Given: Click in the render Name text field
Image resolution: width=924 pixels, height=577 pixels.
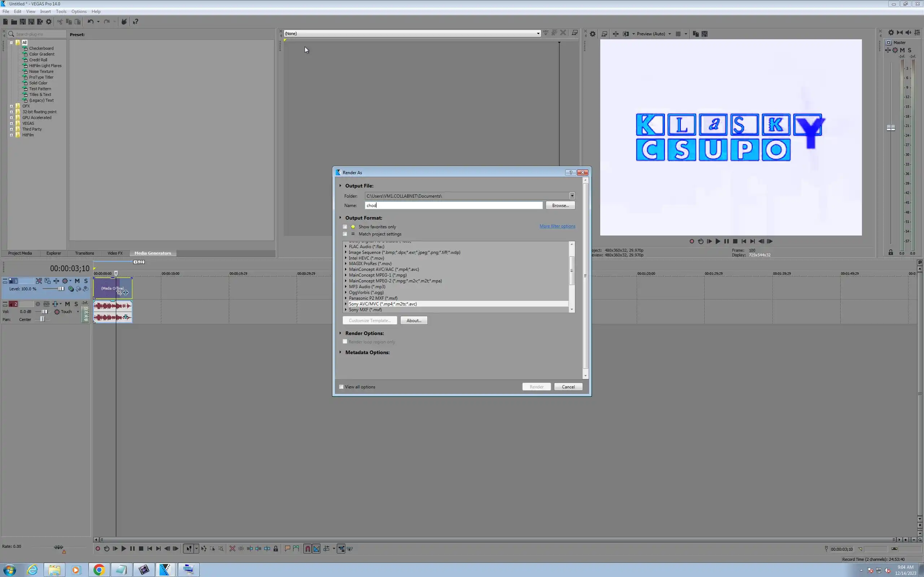Looking at the screenshot, I should [454, 205].
